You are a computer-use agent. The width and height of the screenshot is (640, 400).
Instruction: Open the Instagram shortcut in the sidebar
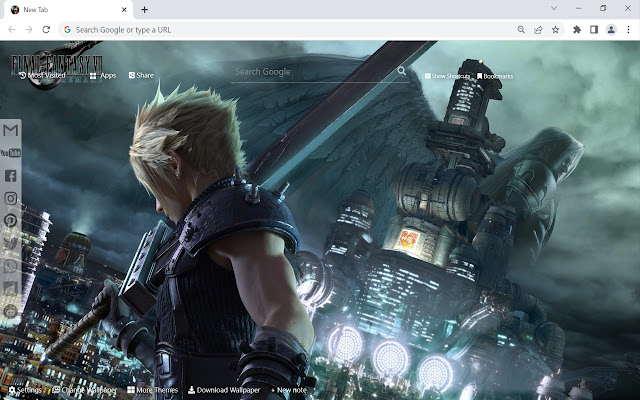[x=11, y=198]
